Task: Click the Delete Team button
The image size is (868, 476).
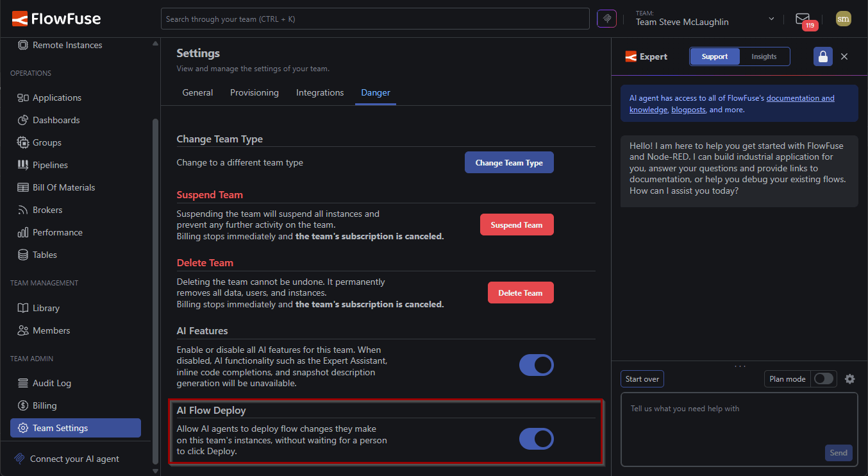Action: point(521,293)
